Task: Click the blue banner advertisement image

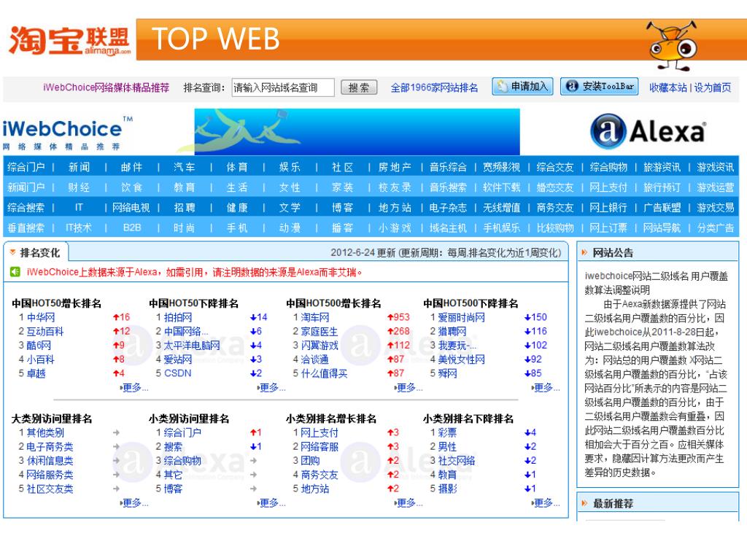Action: [x=357, y=132]
